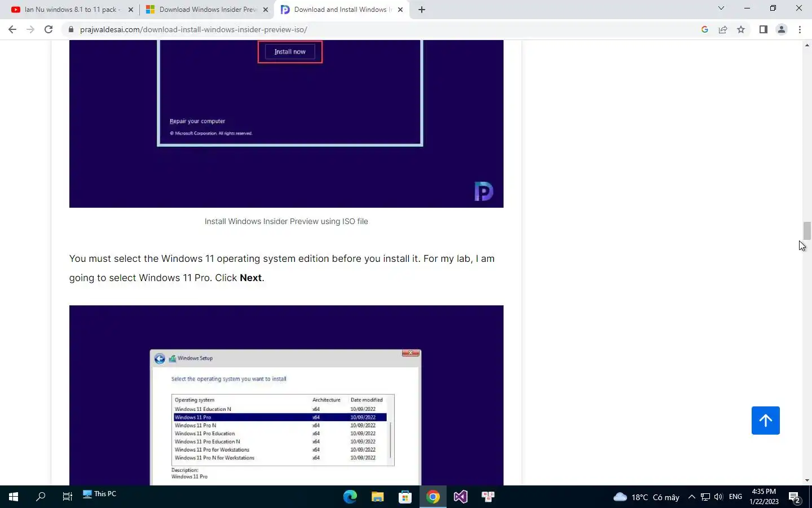Open volume control tray icon
This screenshot has width=812, height=508.
[718, 497]
